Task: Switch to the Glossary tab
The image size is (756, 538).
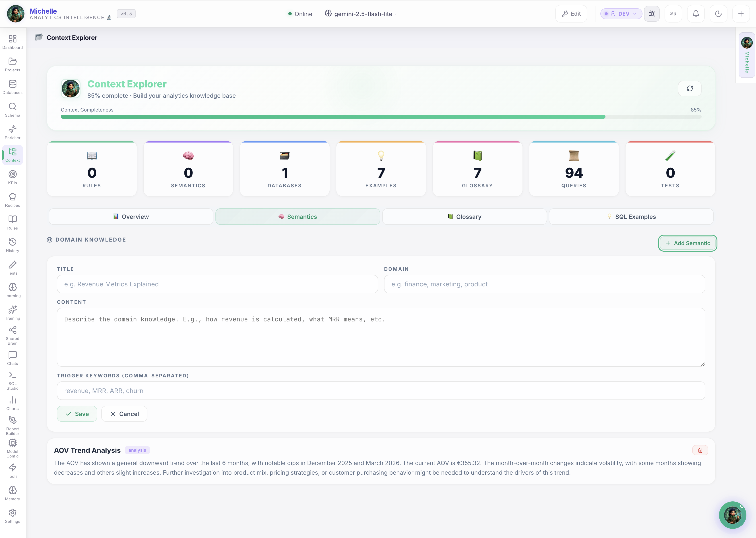Action: (x=464, y=217)
